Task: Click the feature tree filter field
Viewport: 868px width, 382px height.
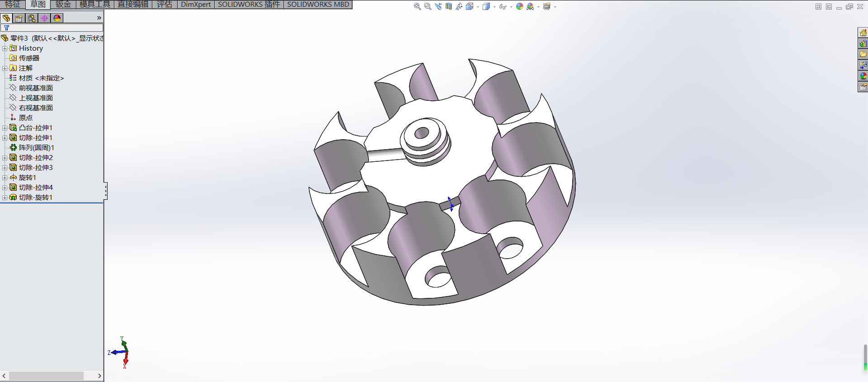Action: pos(54,28)
